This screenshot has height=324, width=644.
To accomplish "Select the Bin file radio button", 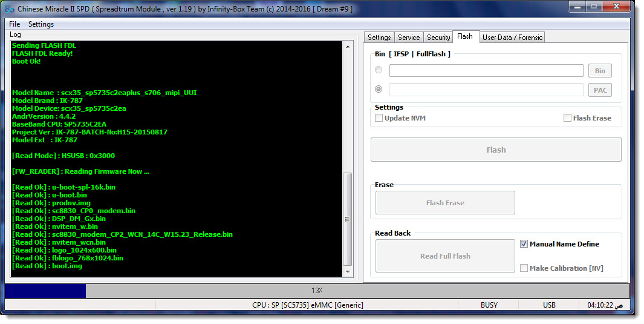I will tap(379, 70).
